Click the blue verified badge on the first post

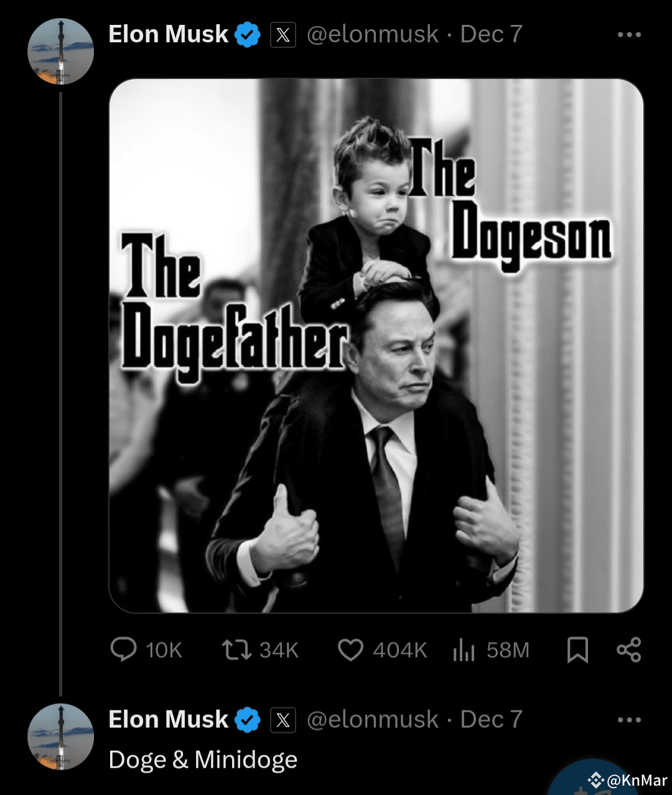[x=248, y=35]
